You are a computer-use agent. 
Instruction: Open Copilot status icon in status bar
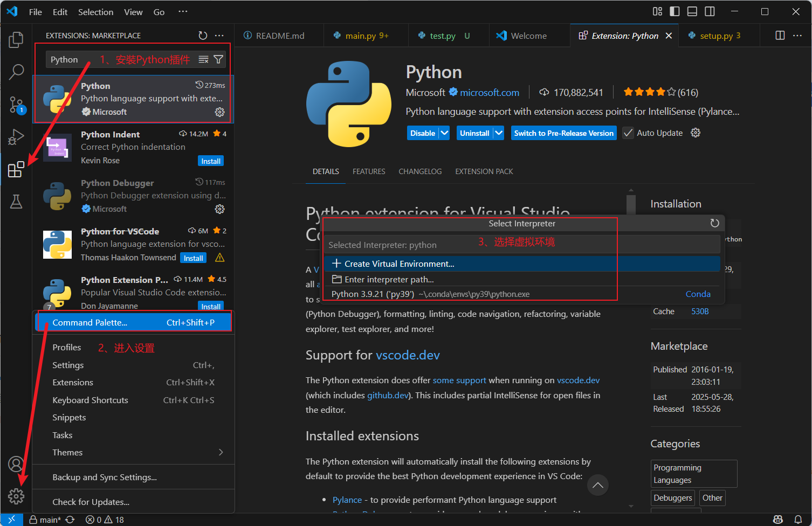click(777, 520)
